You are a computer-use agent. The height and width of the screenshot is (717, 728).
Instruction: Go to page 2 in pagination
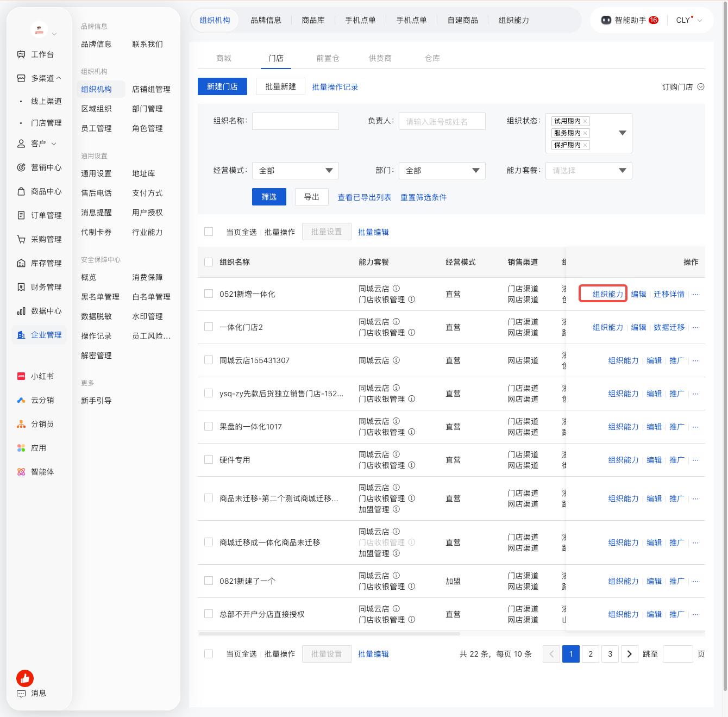591,654
